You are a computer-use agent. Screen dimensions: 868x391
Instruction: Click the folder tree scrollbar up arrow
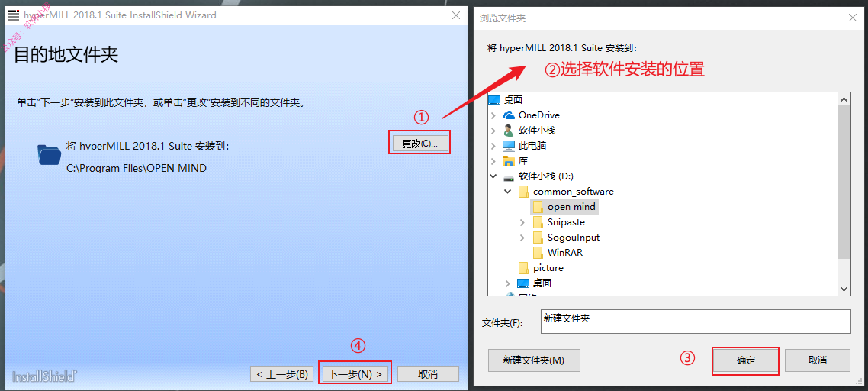844,99
